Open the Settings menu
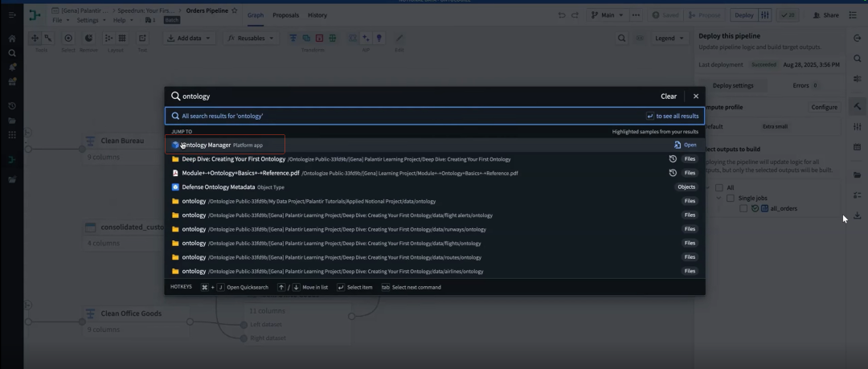 tap(92, 20)
